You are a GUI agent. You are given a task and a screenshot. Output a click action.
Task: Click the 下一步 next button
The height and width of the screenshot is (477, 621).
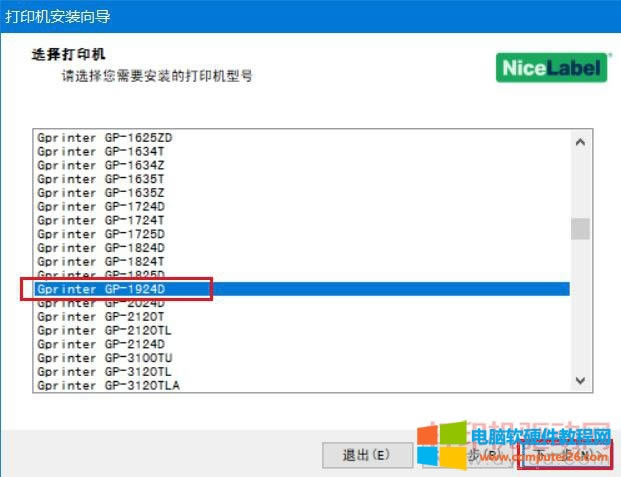coord(565,455)
